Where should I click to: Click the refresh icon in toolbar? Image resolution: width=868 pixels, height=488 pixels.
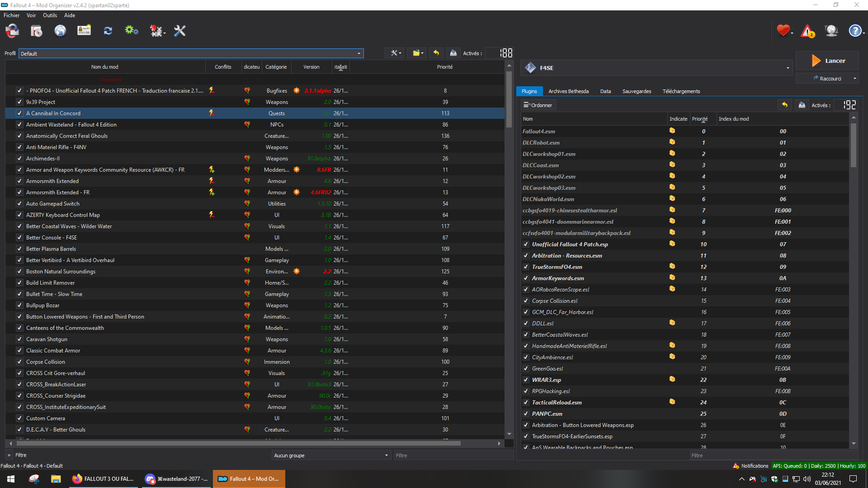tap(108, 31)
